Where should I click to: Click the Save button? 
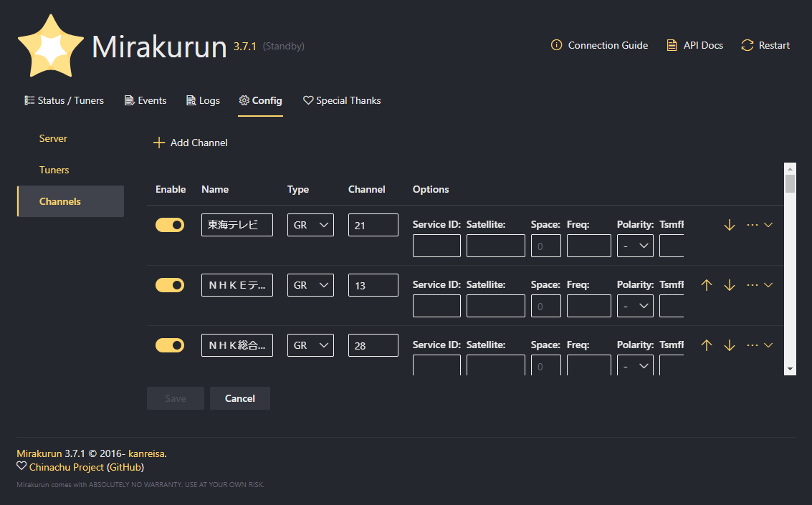[x=176, y=398]
